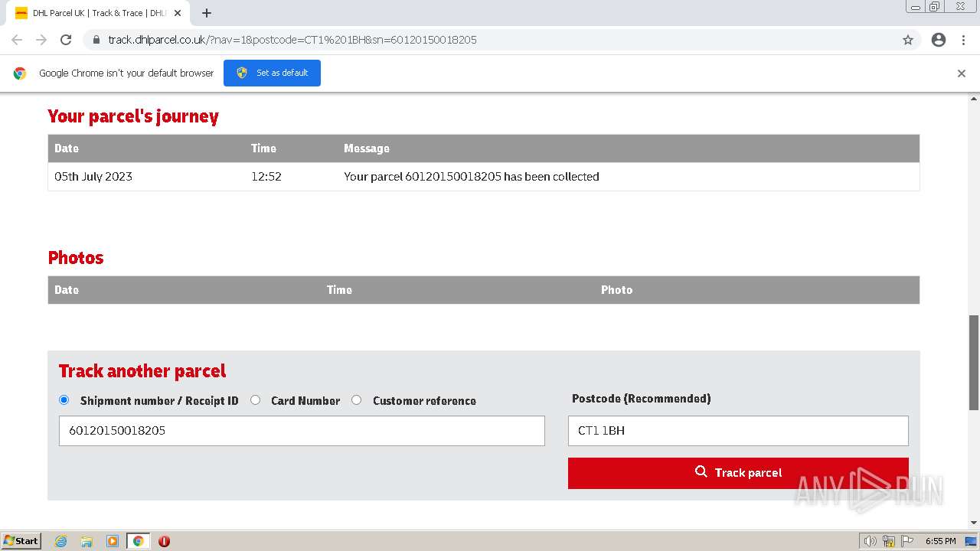Click Set as default button
This screenshot has width=980, height=551.
pos(272,73)
